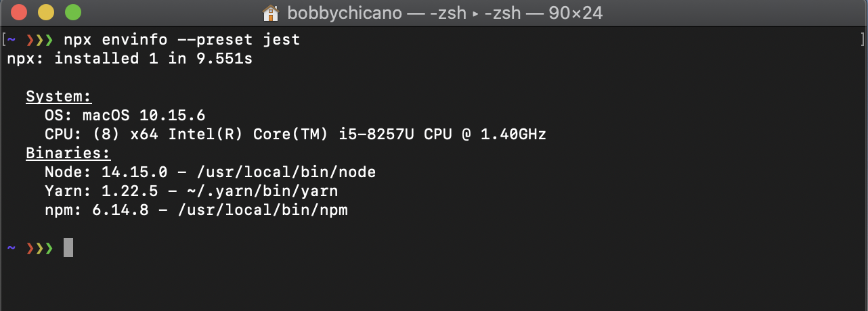This screenshot has width=868, height=311.
Task: Click the colored chevrons on the empty prompt
Action: 39,248
